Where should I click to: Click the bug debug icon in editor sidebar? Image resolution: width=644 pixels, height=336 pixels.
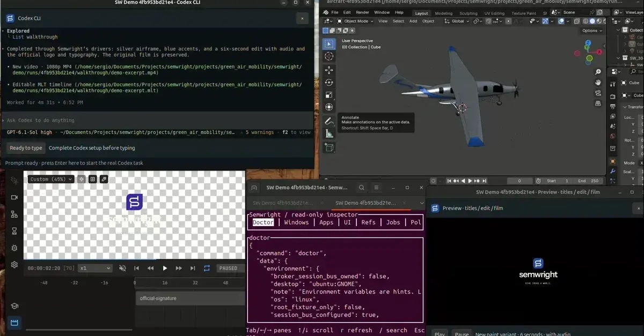coord(14,248)
